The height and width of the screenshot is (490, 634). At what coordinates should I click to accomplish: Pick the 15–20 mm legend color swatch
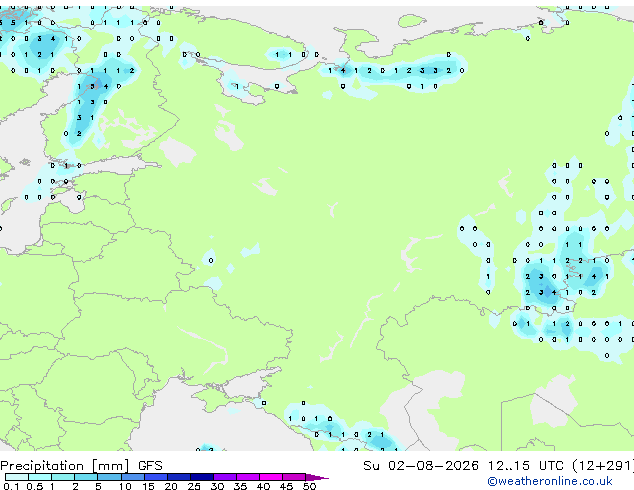click(x=156, y=477)
